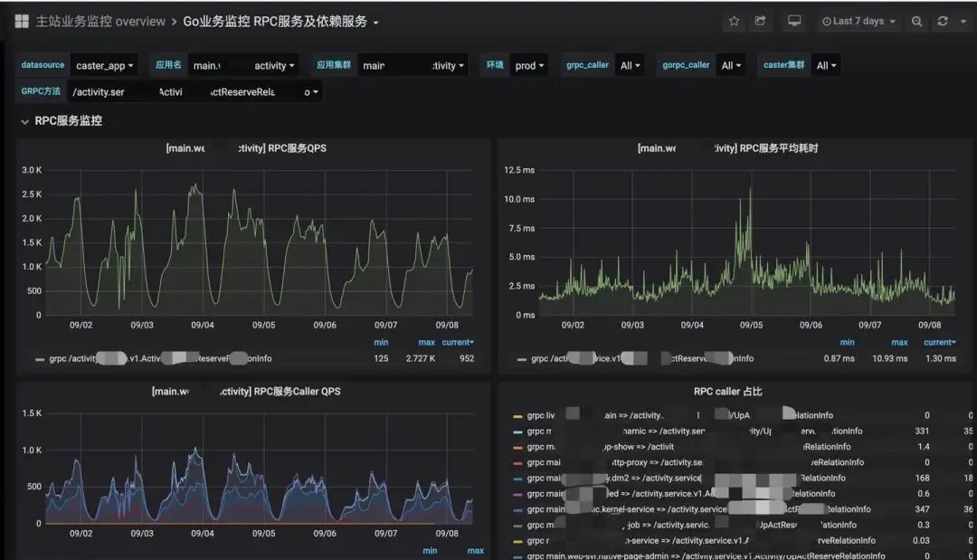Click on the 平均耗时 max value 10.93 ms

890,359
